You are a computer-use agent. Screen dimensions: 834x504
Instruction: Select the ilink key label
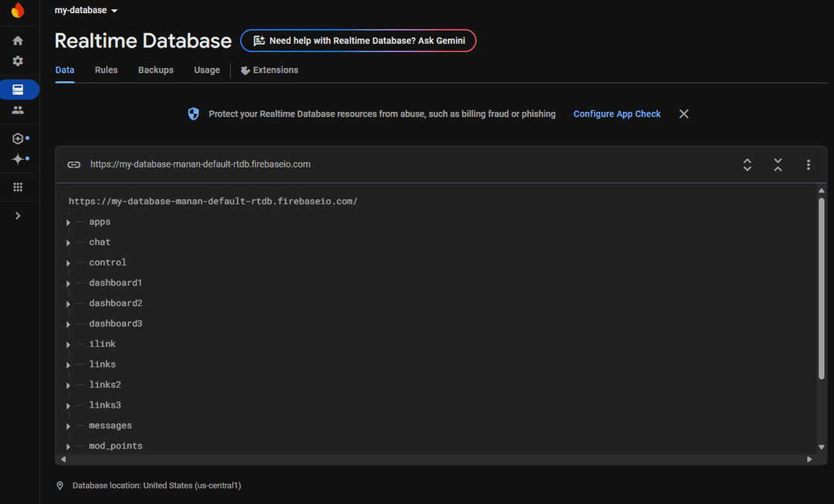[102, 344]
